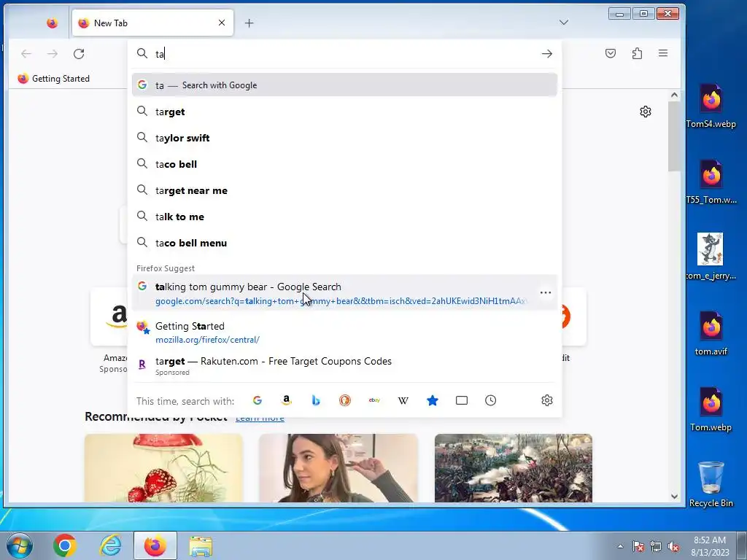This screenshot has width=747, height=560.
Task: Open the network tray icon
Action: coord(656,547)
